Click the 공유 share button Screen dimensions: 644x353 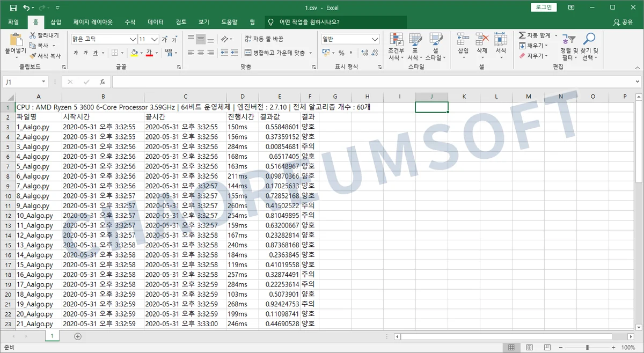click(x=624, y=22)
